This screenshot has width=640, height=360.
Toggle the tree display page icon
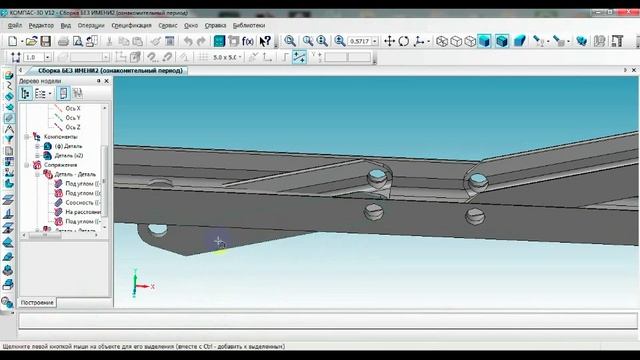coord(63,93)
